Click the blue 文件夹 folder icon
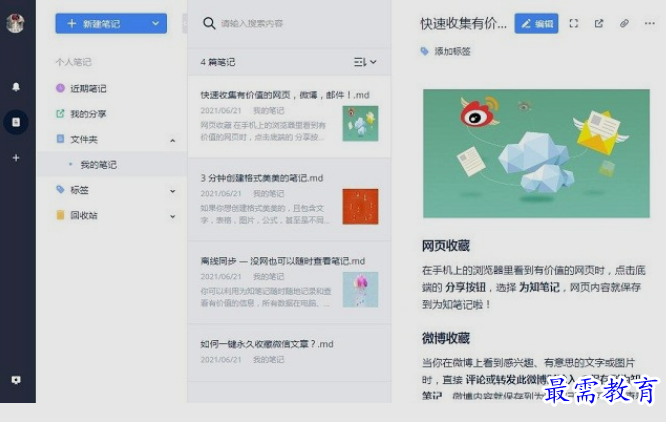 pyautogui.click(x=60, y=138)
